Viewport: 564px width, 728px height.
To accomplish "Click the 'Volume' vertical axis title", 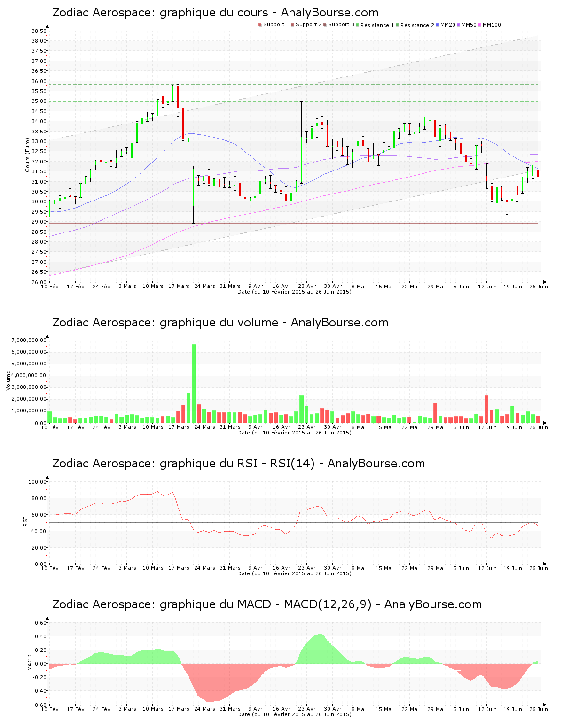I will [x=8, y=380].
